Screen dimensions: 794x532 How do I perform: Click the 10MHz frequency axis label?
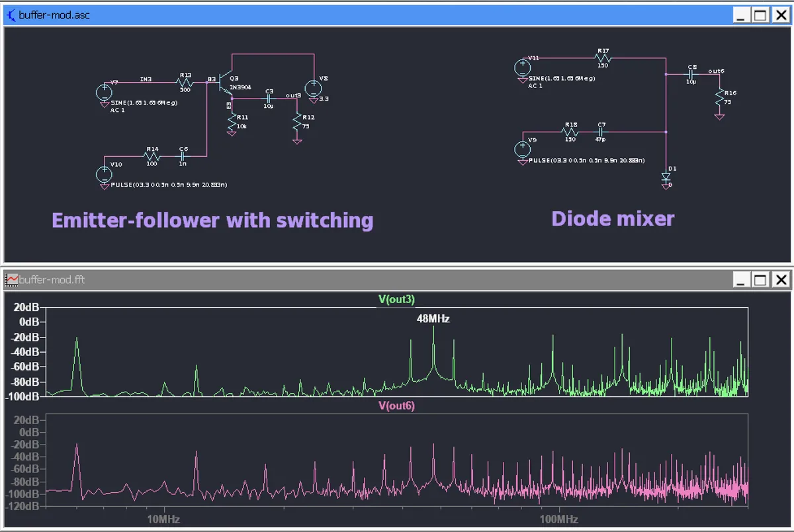click(163, 518)
